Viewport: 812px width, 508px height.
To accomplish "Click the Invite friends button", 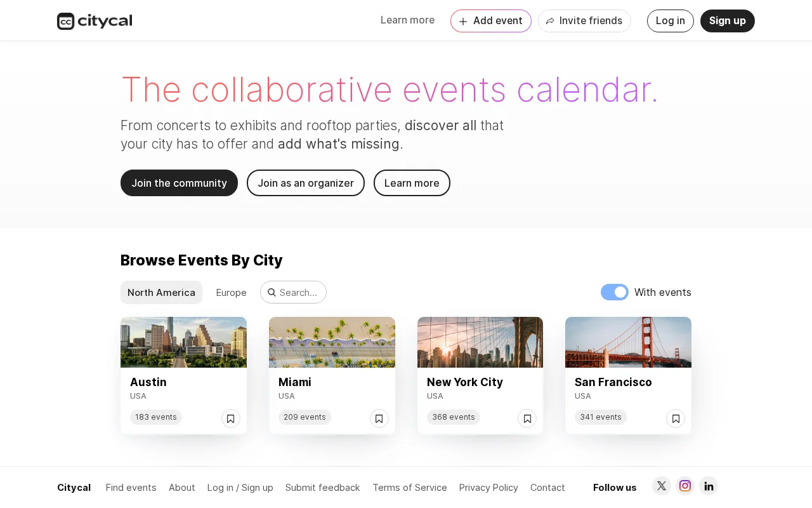I will coord(584,21).
